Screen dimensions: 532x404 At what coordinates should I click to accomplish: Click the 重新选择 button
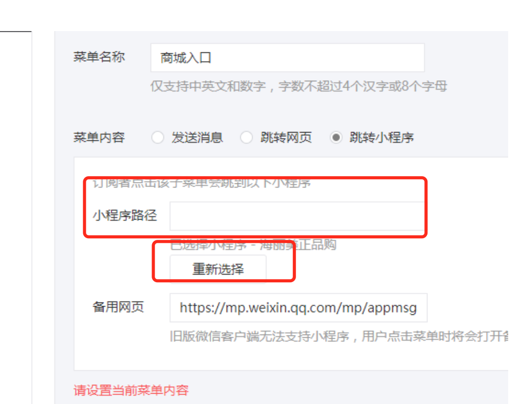click(x=218, y=269)
